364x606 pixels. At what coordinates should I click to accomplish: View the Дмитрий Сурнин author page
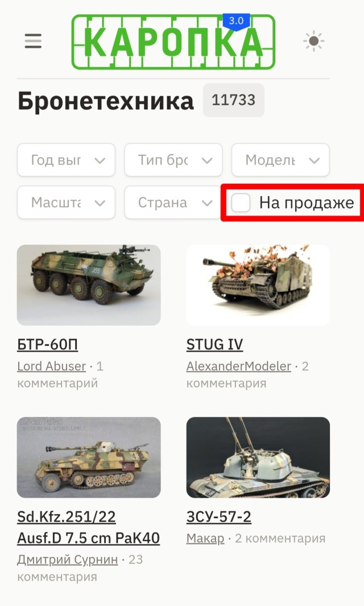point(68,559)
